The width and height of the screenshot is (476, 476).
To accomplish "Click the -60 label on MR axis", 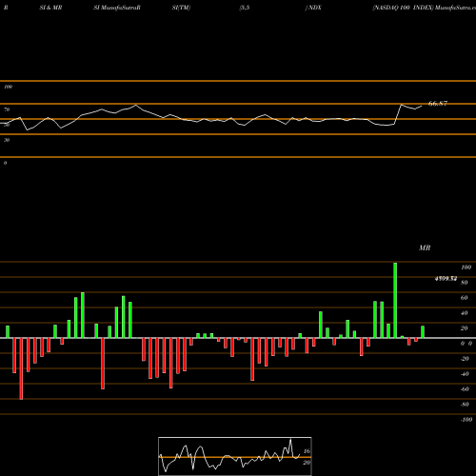I will point(465,389).
